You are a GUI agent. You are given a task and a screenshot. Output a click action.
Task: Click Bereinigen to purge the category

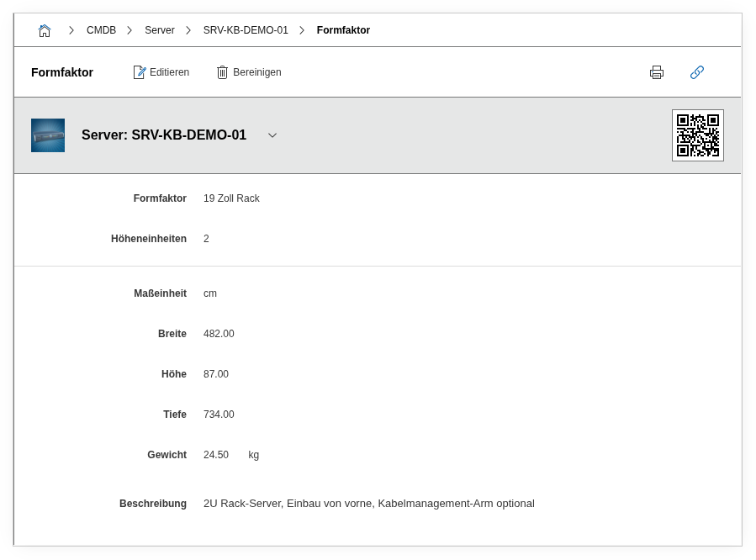pyautogui.click(x=249, y=72)
